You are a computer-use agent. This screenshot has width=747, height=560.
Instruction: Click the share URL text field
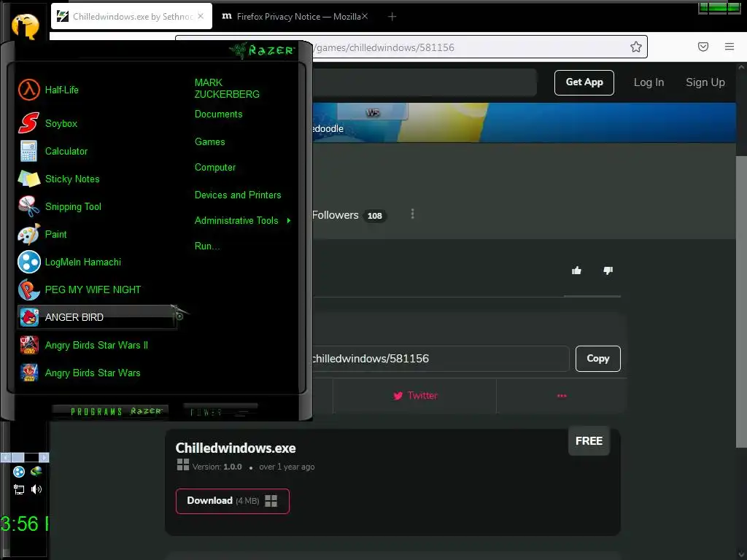441,359
